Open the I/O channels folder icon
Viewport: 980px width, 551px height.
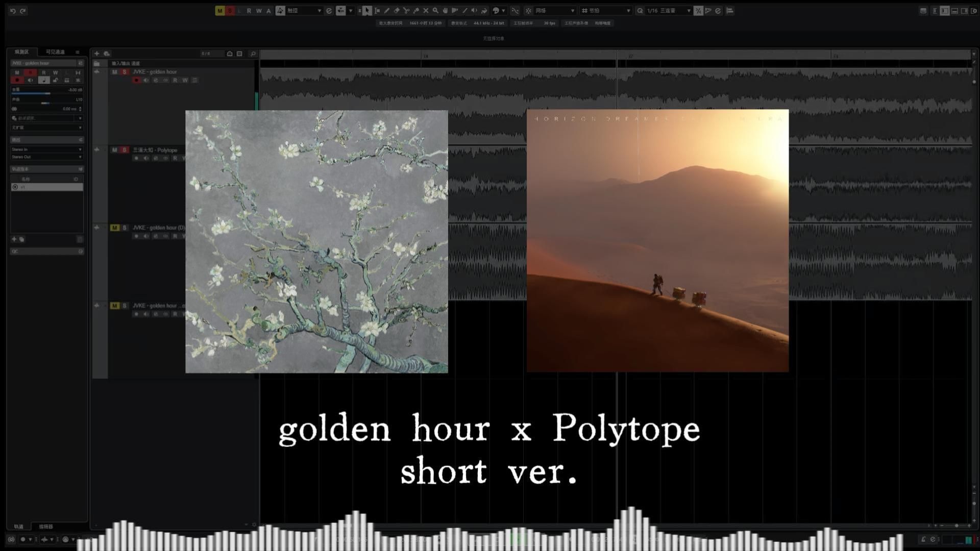coord(96,63)
